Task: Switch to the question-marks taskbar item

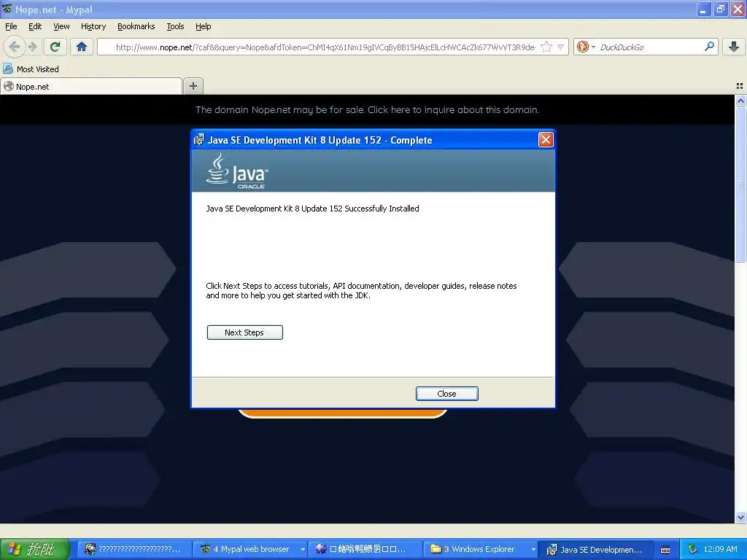Action: 135,549
